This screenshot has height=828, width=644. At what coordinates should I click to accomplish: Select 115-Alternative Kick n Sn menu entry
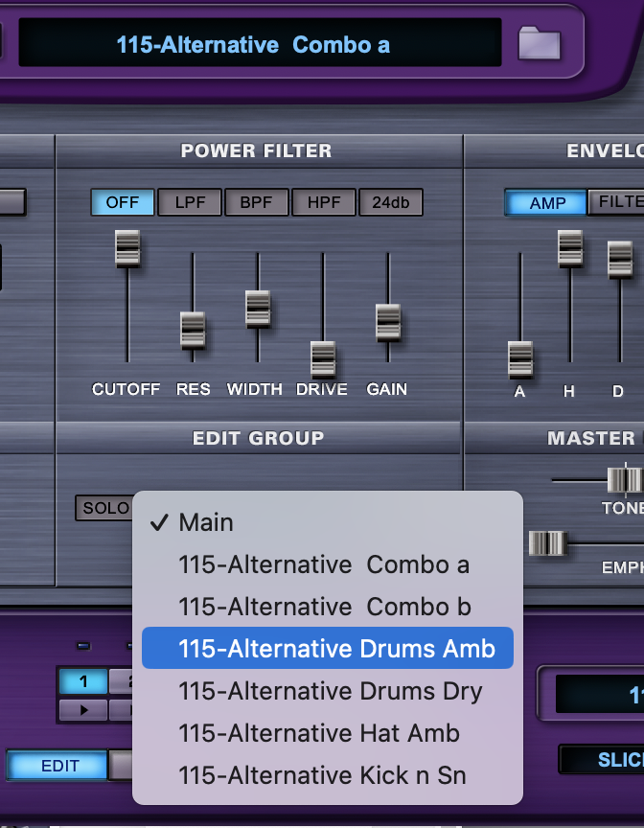tap(328, 775)
